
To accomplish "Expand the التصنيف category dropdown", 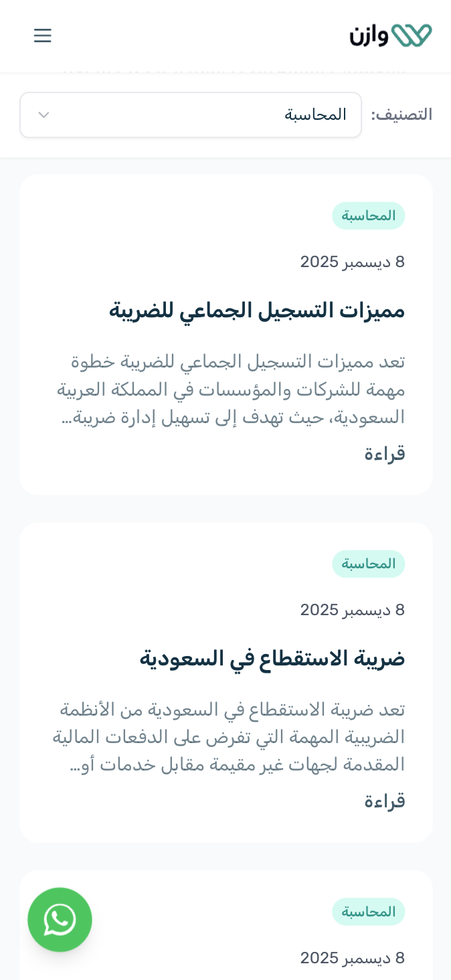I will coord(191,115).
